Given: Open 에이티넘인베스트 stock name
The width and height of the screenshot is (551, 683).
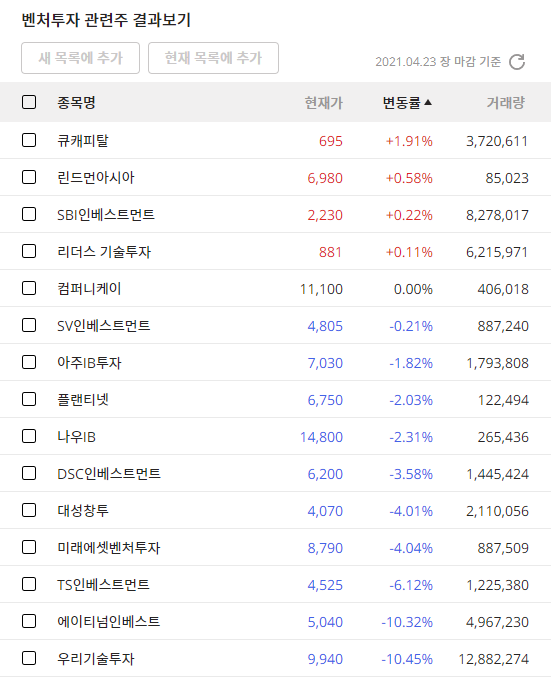Looking at the screenshot, I should click(109, 622).
